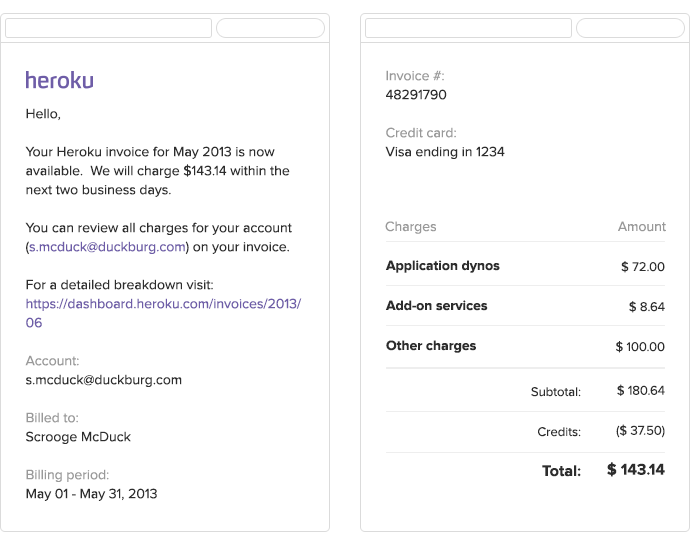Click the bold $ 143.14 total
Viewport: 690px width, 546px height.
coord(636,469)
